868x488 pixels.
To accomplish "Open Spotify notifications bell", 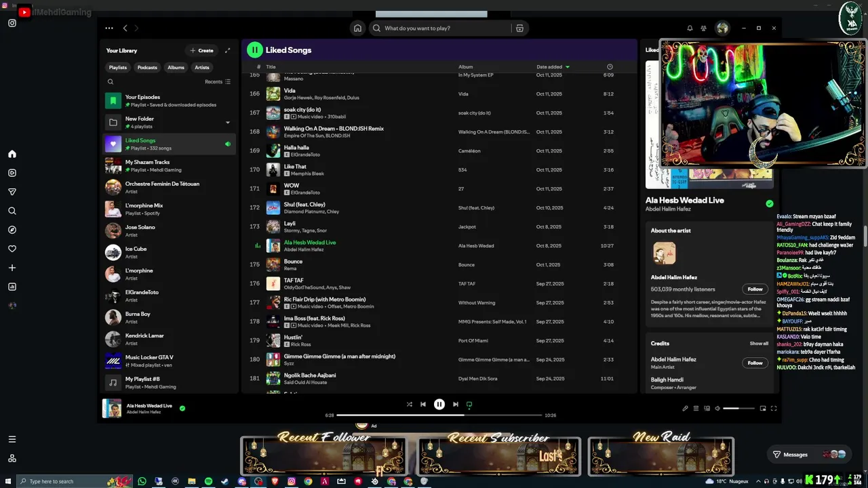I will click(690, 28).
